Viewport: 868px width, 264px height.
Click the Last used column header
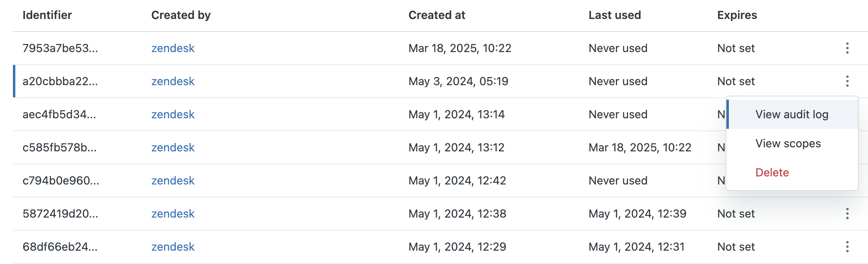(x=615, y=15)
